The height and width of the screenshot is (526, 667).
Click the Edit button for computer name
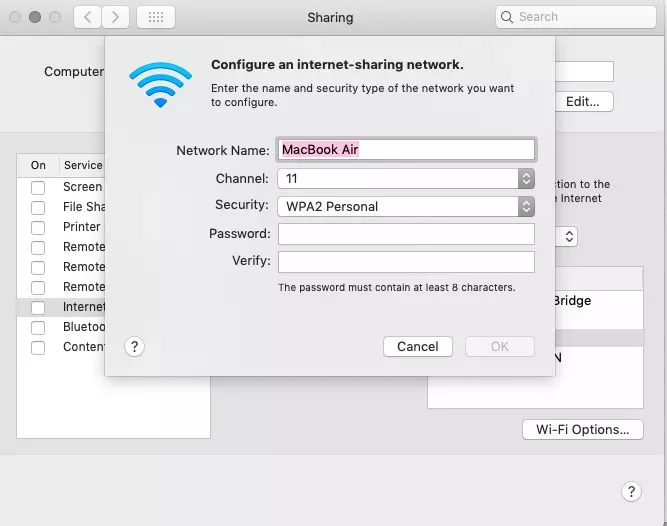coord(584,102)
